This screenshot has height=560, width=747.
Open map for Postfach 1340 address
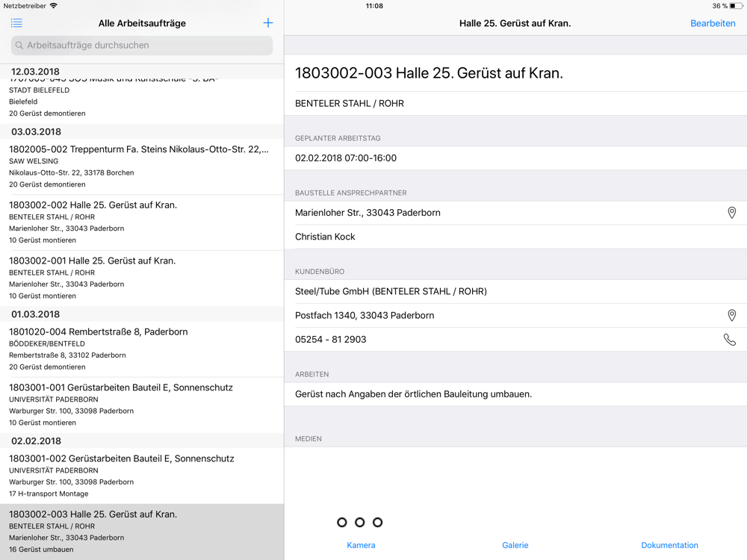point(731,315)
